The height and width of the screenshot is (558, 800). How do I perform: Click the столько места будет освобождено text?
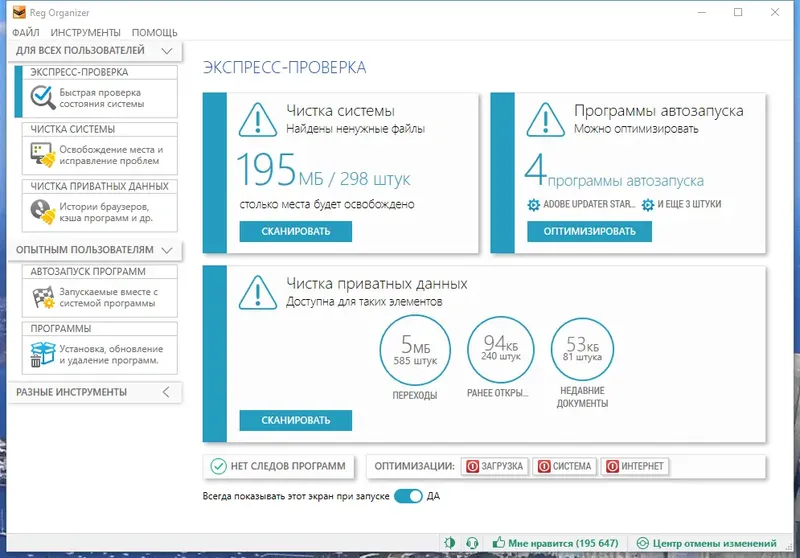(x=327, y=205)
